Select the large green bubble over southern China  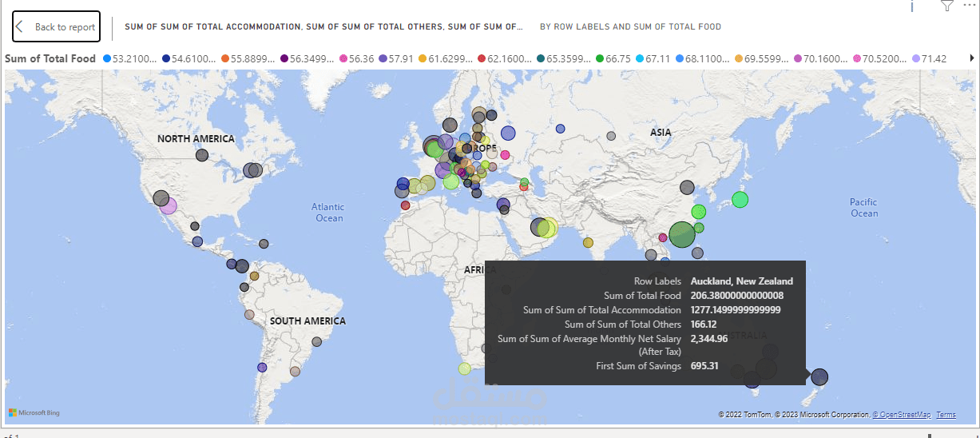tap(682, 234)
